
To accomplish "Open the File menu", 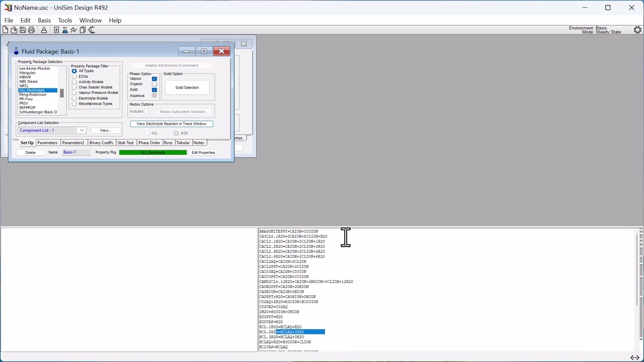I will (x=9, y=20).
